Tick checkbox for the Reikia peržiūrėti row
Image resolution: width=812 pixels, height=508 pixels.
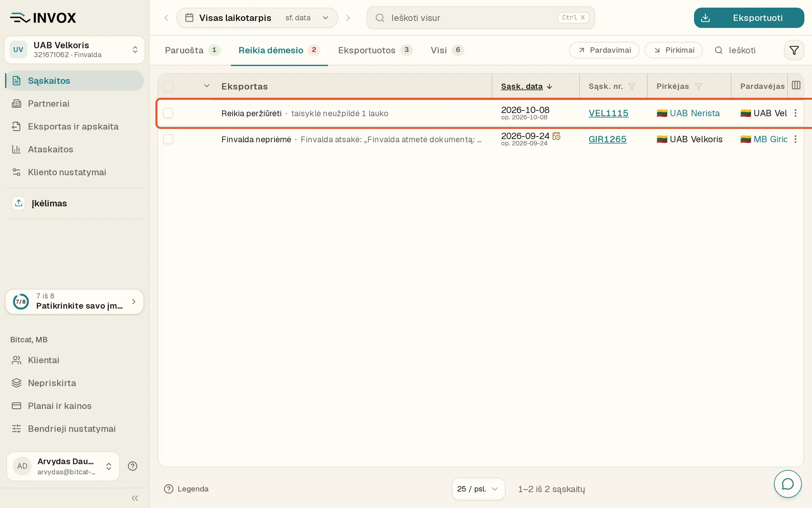pyautogui.click(x=168, y=113)
